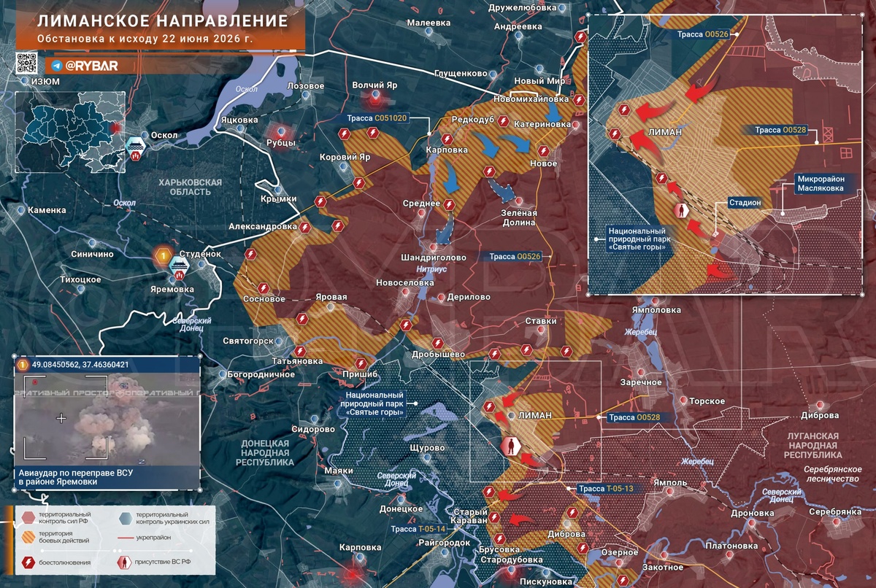Click the Шандриголово town label
Viewport: 876px width, 588px height.
(x=434, y=258)
